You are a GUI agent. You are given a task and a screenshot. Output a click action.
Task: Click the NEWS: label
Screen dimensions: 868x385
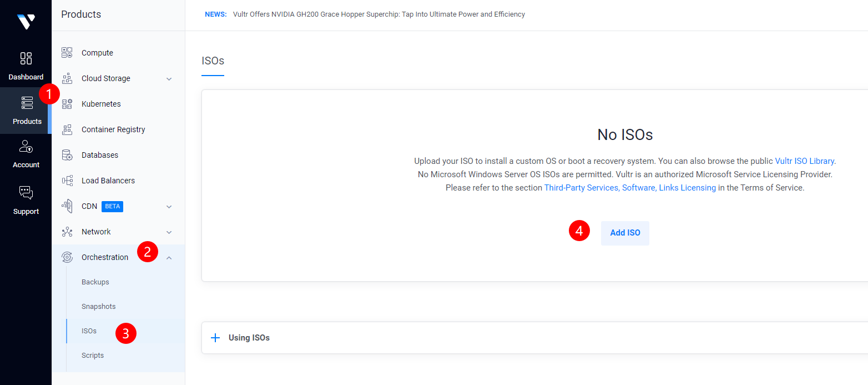pyautogui.click(x=216, y=14)
